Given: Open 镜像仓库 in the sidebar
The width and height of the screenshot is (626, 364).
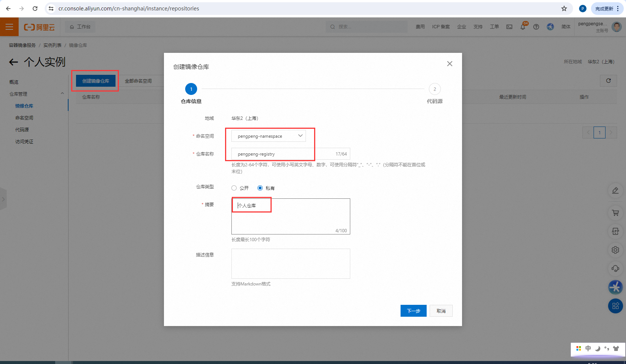Looking at the screenshot, I should [24, 106].
